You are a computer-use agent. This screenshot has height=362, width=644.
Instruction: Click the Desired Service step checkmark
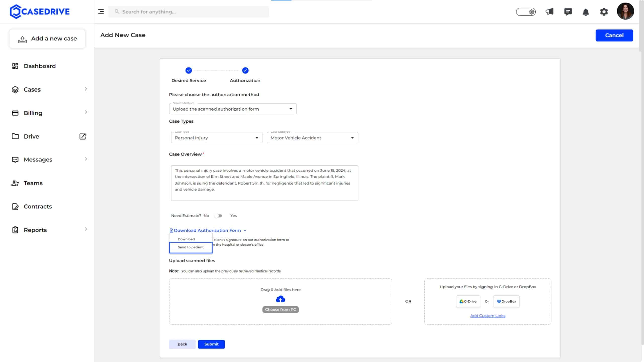189,70
